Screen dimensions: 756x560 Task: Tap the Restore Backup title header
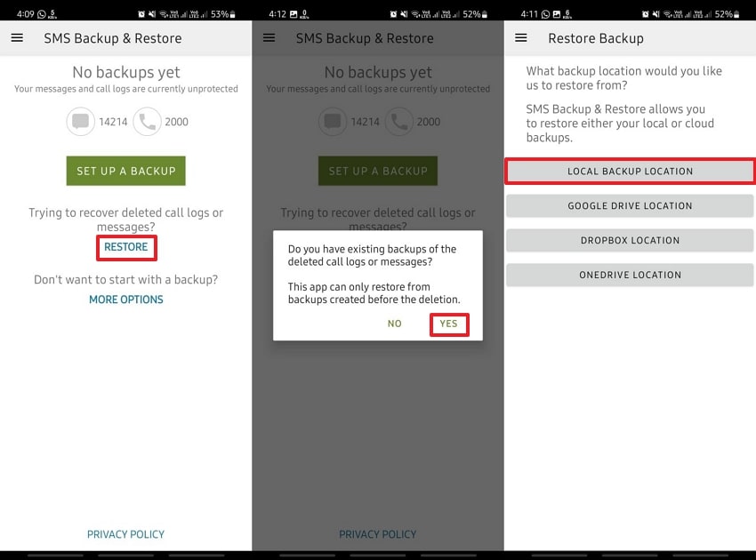pyautogui.click(x=596, y=38)
